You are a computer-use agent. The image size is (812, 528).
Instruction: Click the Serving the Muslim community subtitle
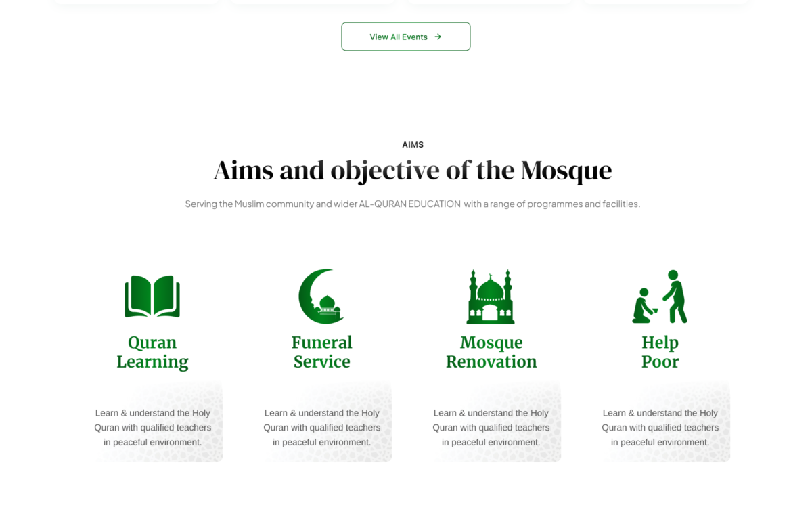pyautogui.click(x=413, y=204)
